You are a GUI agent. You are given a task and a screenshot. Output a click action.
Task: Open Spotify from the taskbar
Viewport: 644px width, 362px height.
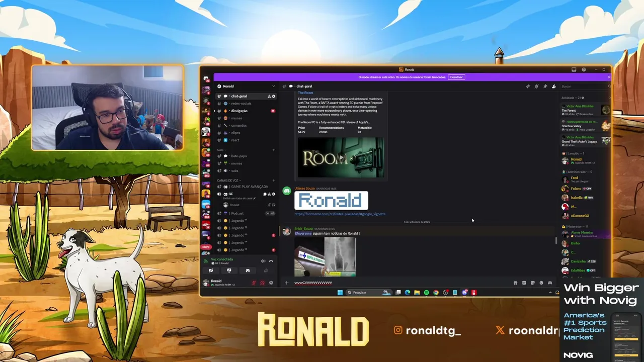tap(426, 292)
